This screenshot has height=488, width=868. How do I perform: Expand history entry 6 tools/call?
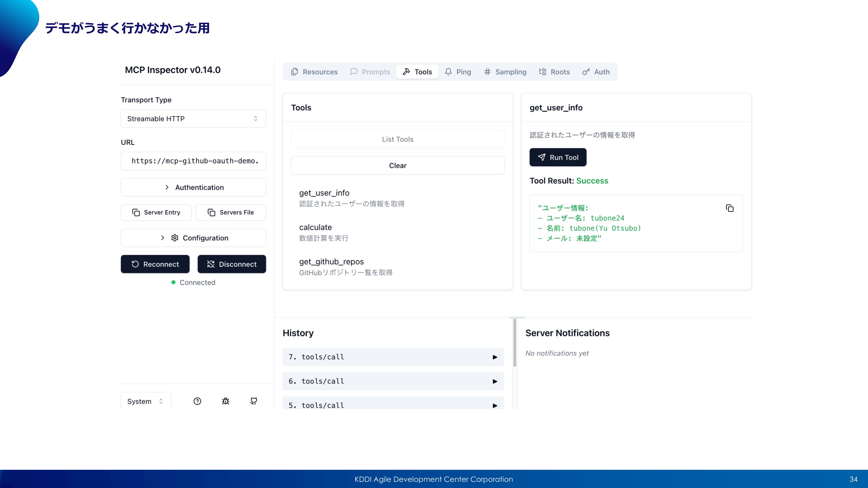click(x=393, y=381)
